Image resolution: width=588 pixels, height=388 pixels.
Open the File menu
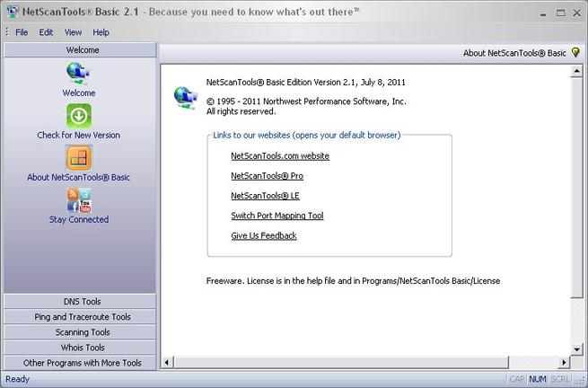[x=22, y=32]
